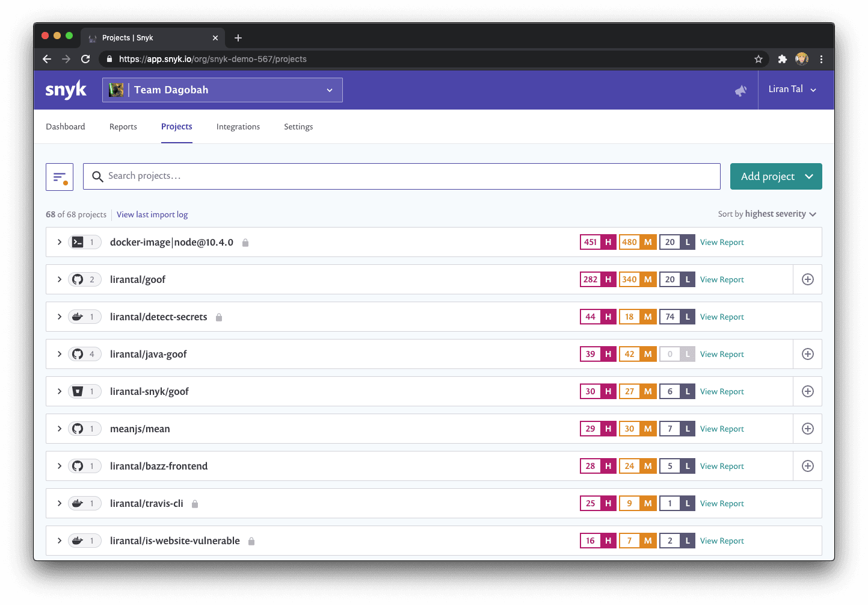Close the Projects | Snyk browser tab
Screen dimensions: 868x605
215,38
